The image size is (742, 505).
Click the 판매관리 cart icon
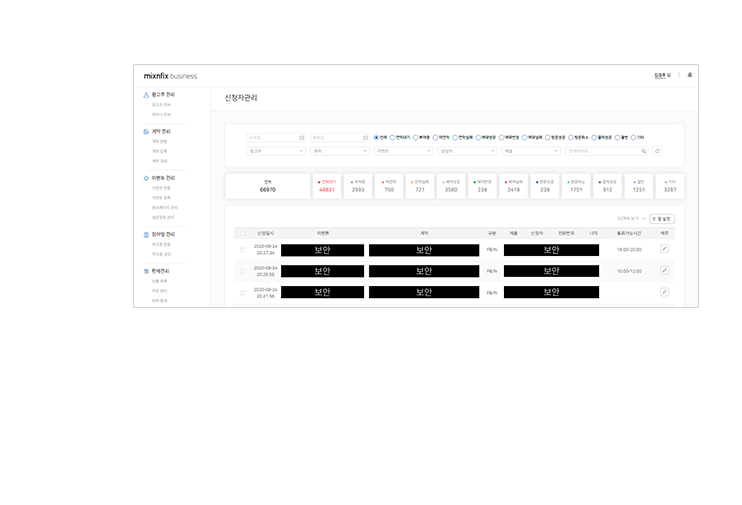click(x=146, y=271)
